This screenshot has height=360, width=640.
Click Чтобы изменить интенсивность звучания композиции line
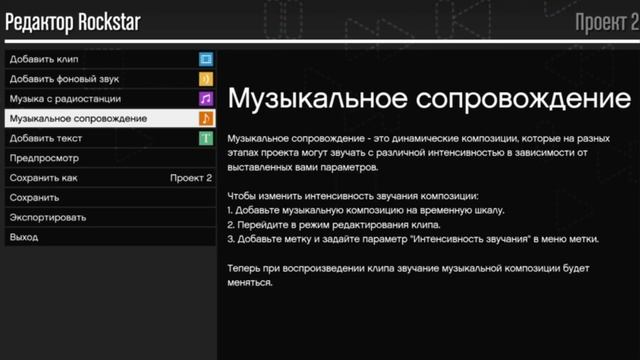point(353,196)
